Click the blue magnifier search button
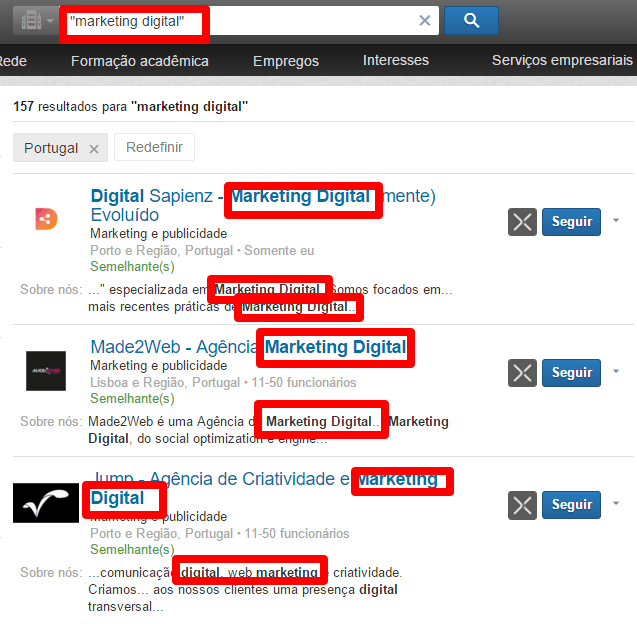Screen dimensions: 637x624 tap(471, 20)
